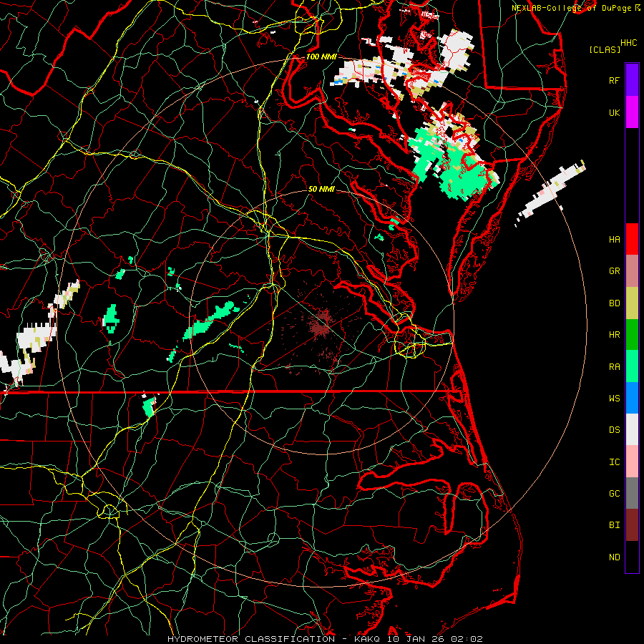Click the RF legend label
Image resolution: width=644 pixels, height=644 pixels.
pyautogui.click(x=614, y=80)
